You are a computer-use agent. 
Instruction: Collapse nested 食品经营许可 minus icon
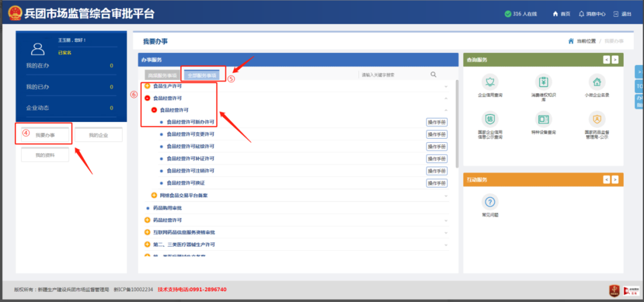click(x=154, y=110)
